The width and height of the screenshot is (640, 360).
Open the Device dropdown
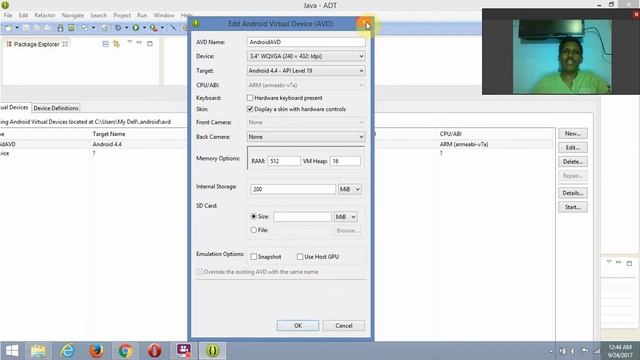coord(306,56)
